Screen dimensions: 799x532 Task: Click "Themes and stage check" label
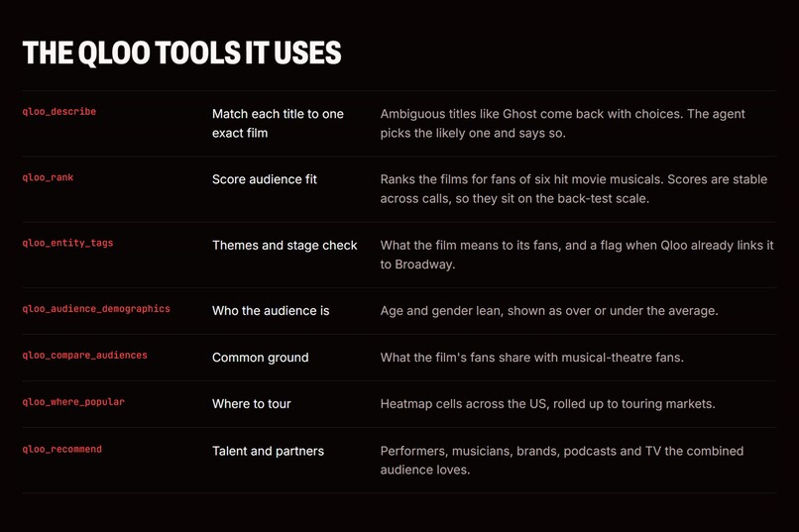click(285, 245)
